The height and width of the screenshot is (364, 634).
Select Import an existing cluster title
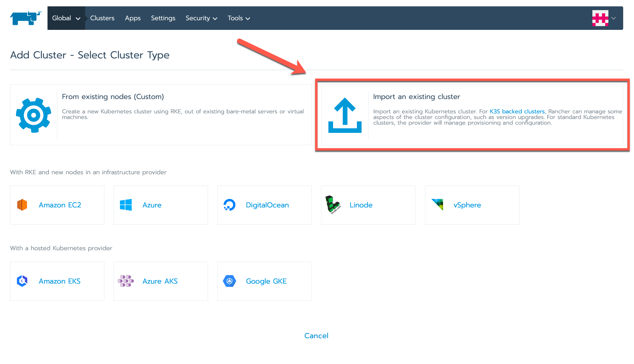[416, 97]
